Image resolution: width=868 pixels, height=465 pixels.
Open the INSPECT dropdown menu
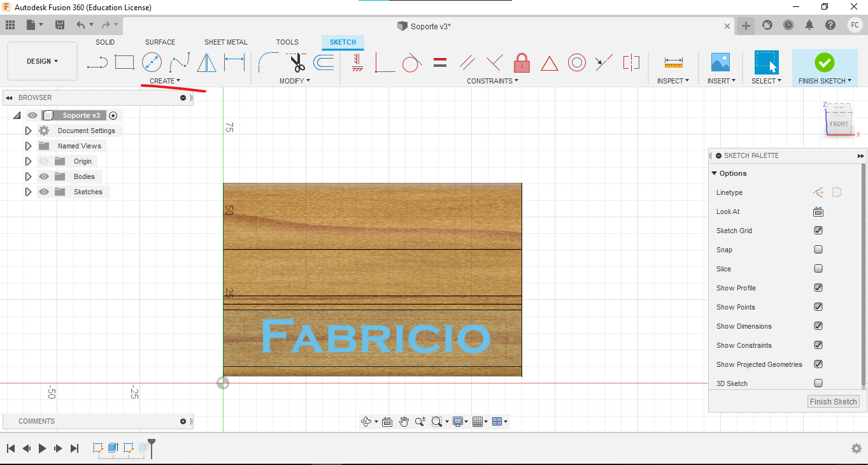click(673, 81)
